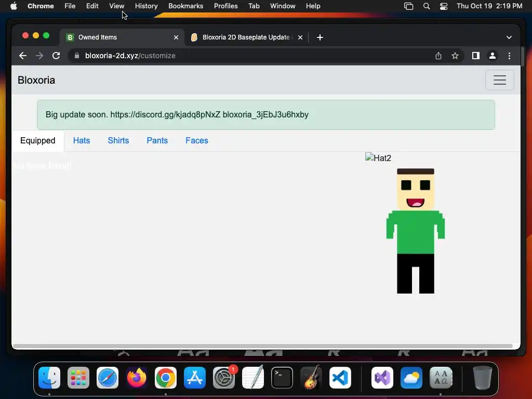Launch Firefox from the Dock
This screenshot has width=532, height=399.
pos(137,378)
